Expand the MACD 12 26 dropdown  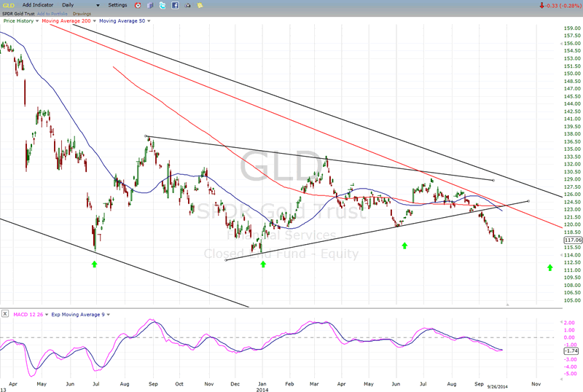point(47,315)
